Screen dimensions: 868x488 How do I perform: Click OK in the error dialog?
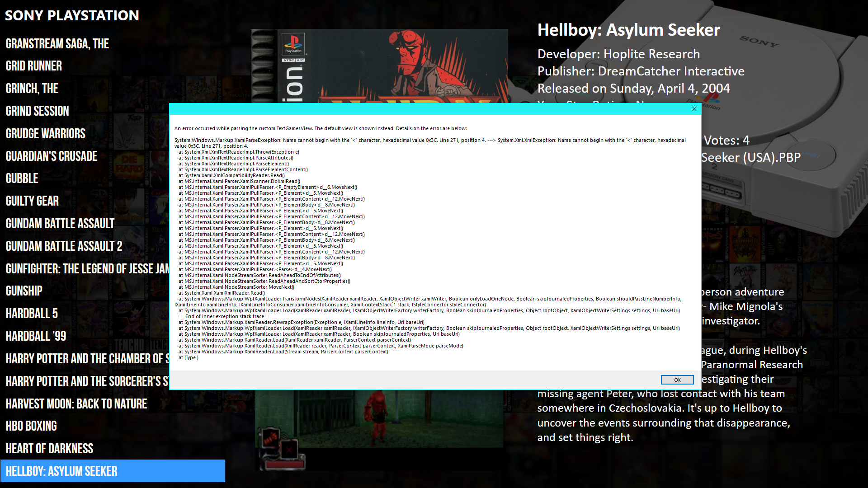[x=677, y=380]
